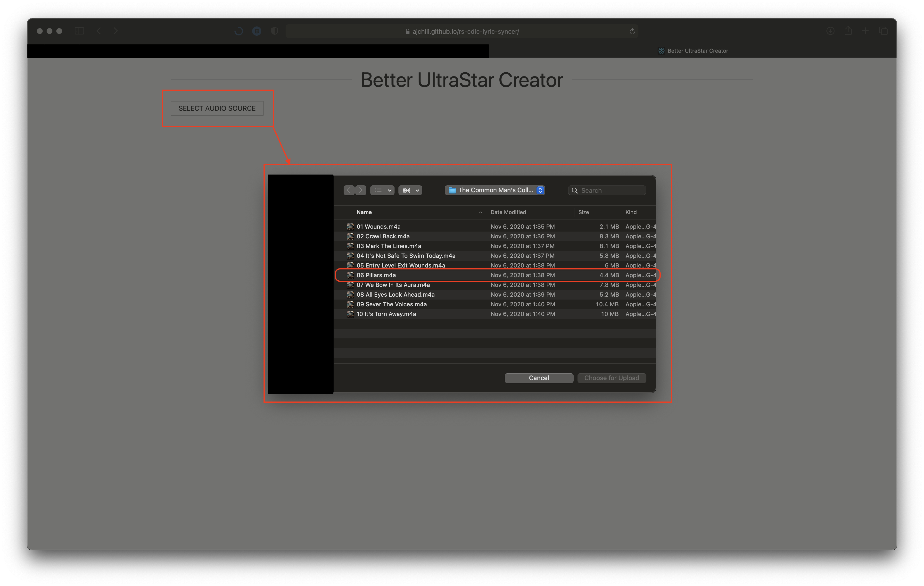The image size is (924, 586).
Task: Click the reload page icon in address bar
Action: pos(632,32)
